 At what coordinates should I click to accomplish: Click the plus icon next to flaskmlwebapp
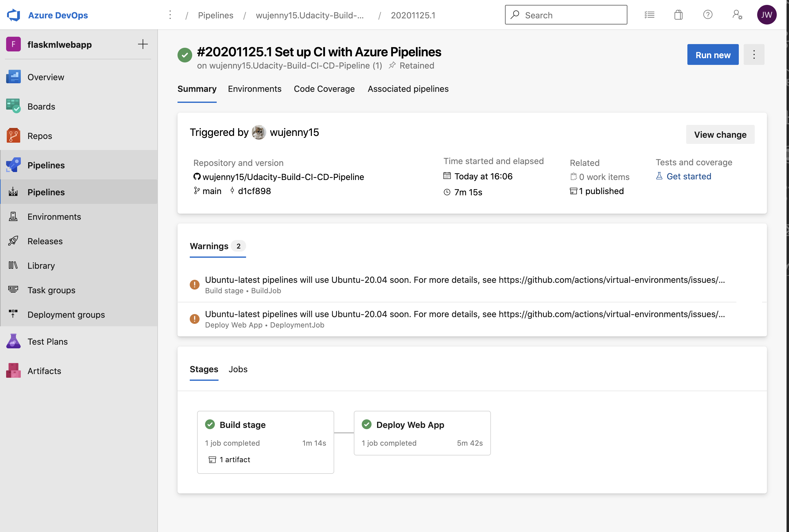point(143,44)
